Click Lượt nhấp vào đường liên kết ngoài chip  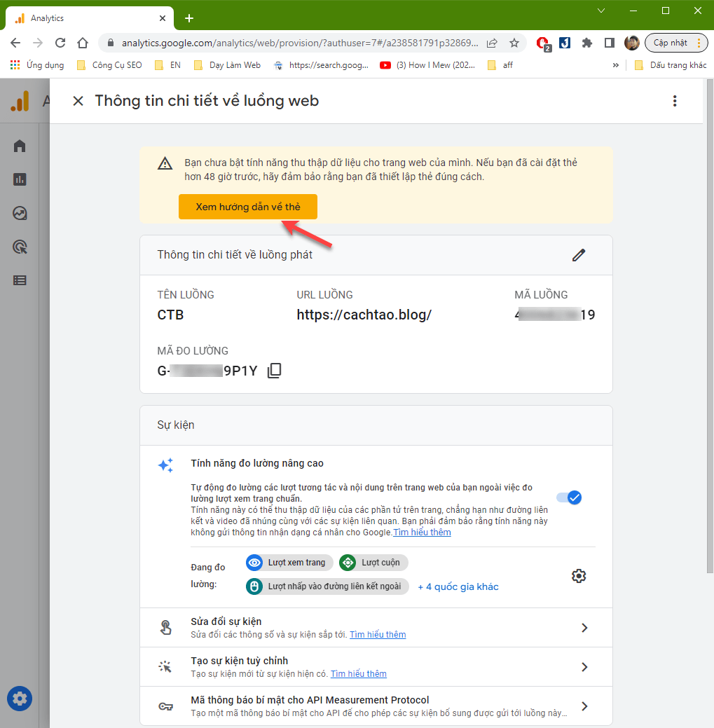[x=327, y=586]
